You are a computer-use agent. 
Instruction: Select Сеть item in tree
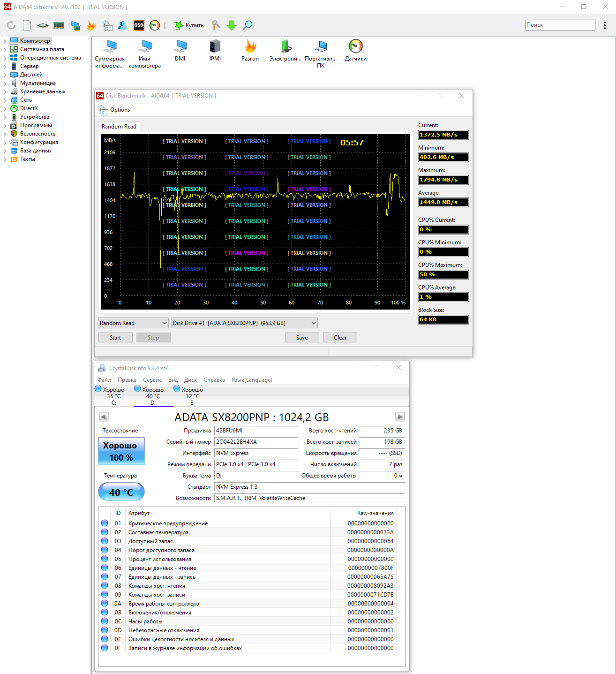click(x=21, y=100)
